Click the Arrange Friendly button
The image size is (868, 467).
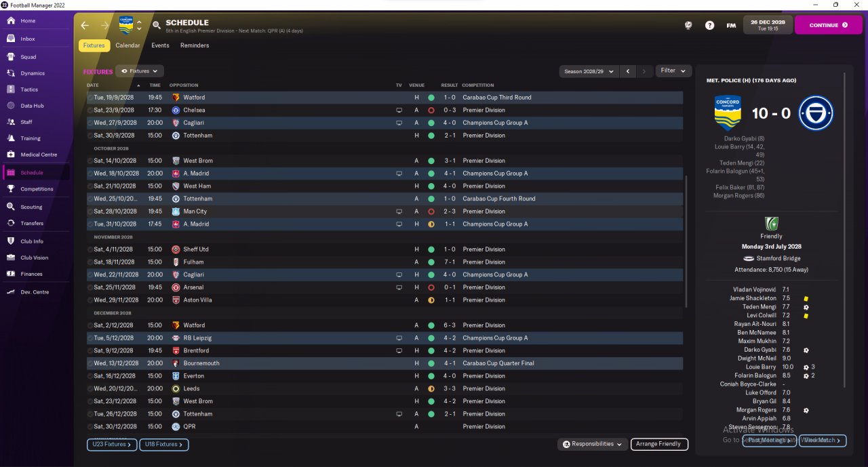point(659,444)
